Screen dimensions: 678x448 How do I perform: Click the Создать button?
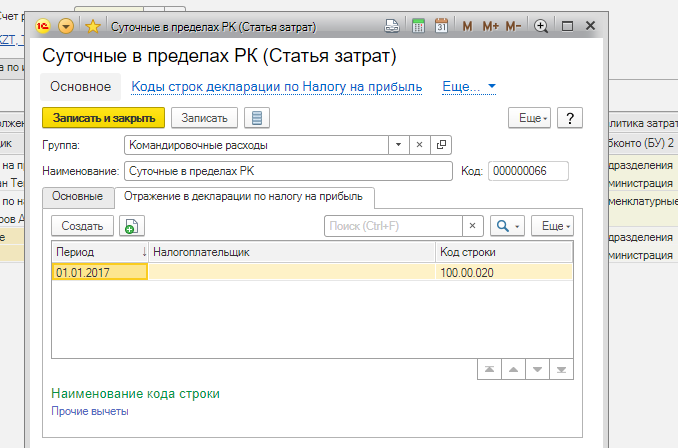click(82, 226)
